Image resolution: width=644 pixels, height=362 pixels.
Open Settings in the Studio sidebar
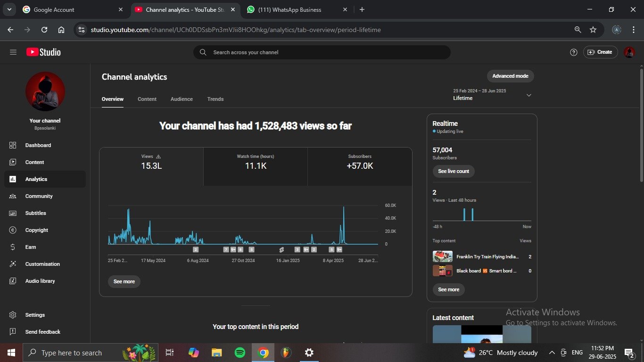click(x=45, y=315)
